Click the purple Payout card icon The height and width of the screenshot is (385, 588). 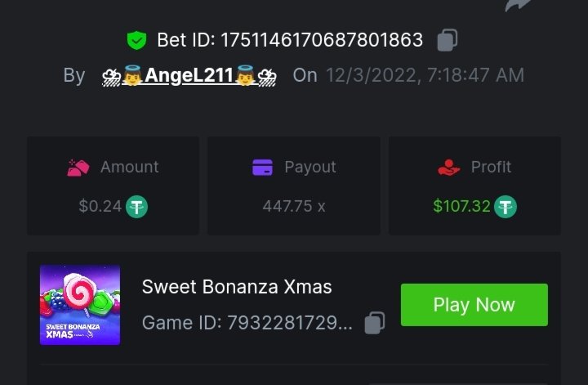(262, 168)
